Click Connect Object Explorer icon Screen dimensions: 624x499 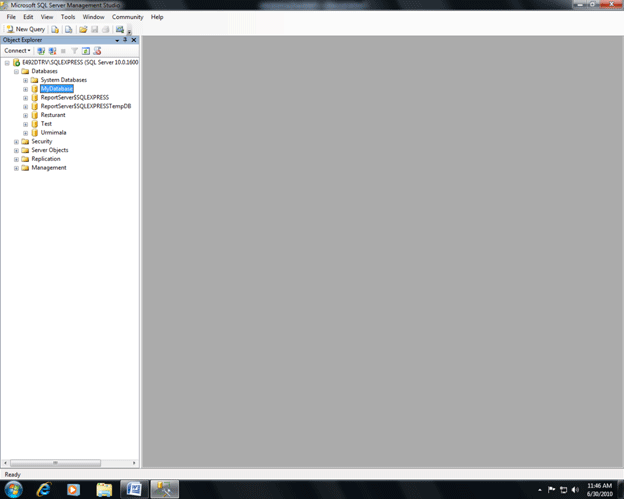(41, 51)
